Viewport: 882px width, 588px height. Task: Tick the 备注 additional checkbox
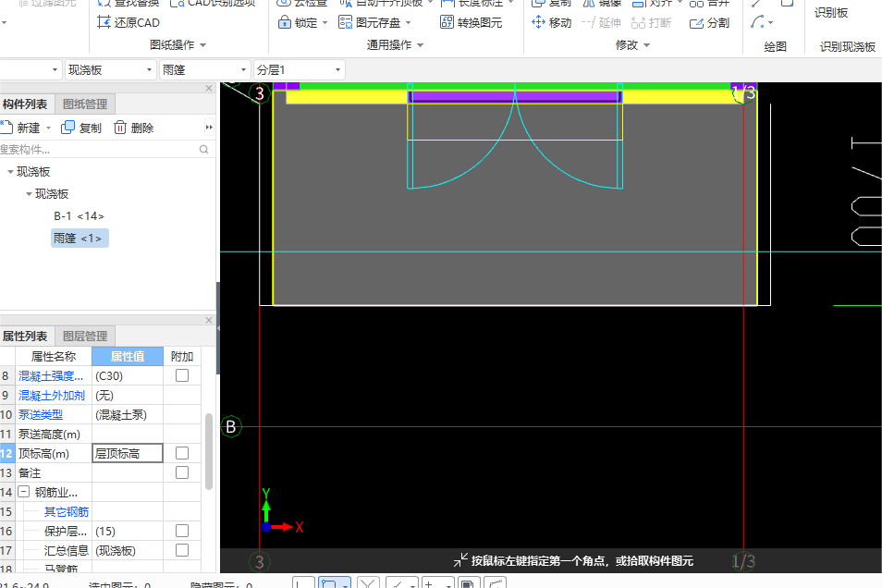tap(182, 472)
